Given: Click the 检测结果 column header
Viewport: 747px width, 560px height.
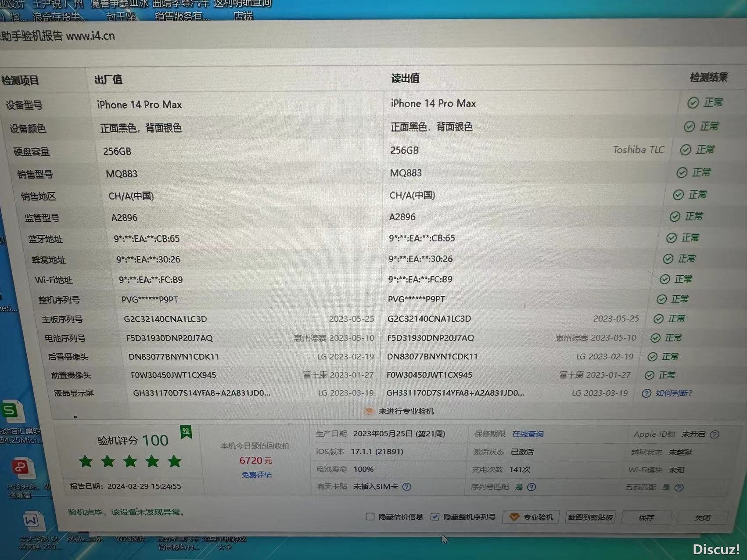Looking at the screenshot, I should 709,78.
